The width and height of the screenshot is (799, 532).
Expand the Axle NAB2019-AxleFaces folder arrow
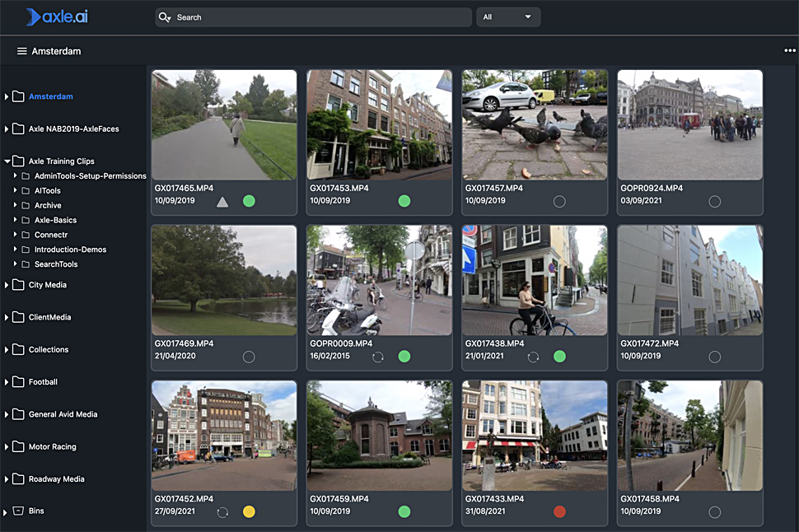coord(7,129)
